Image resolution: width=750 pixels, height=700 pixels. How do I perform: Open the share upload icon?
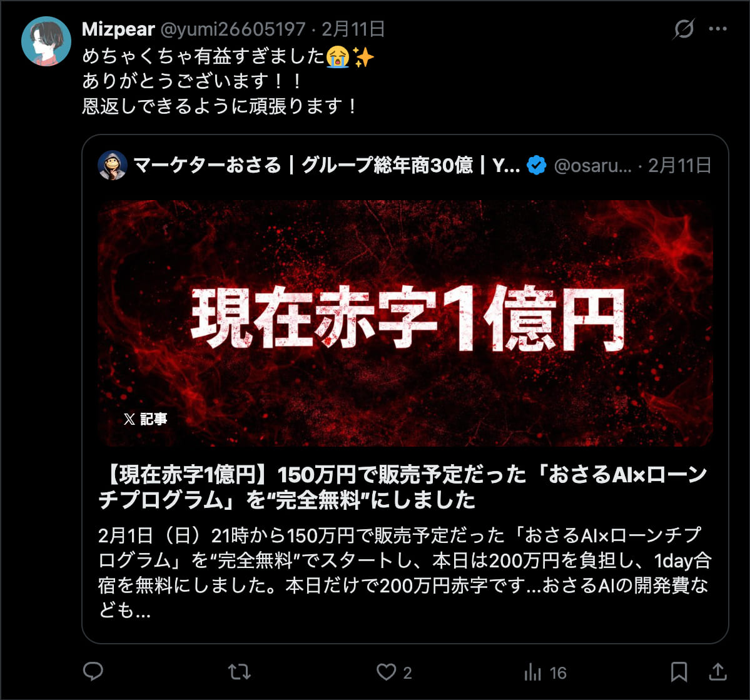717,671
